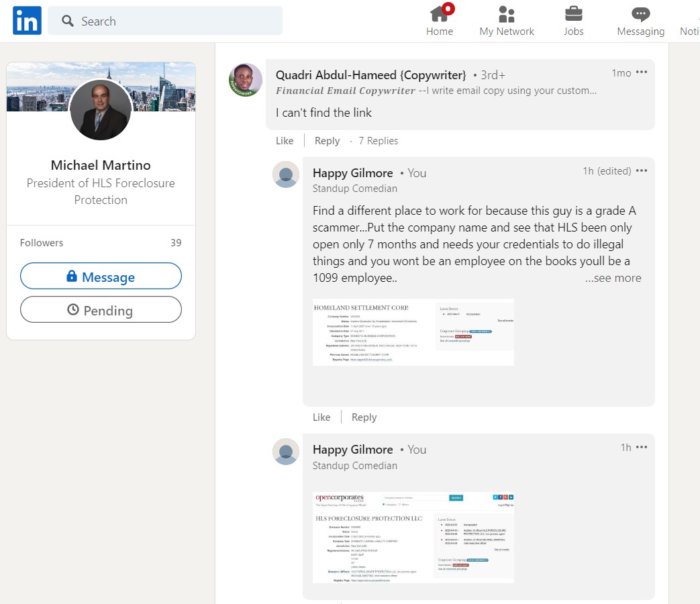Like the scammer warning comment
This screenshot has width=700, height=604.
click(321, 417)
